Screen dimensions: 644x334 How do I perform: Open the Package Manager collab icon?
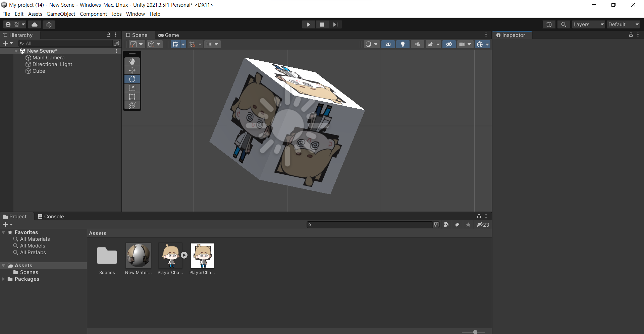tap(49, 24)
